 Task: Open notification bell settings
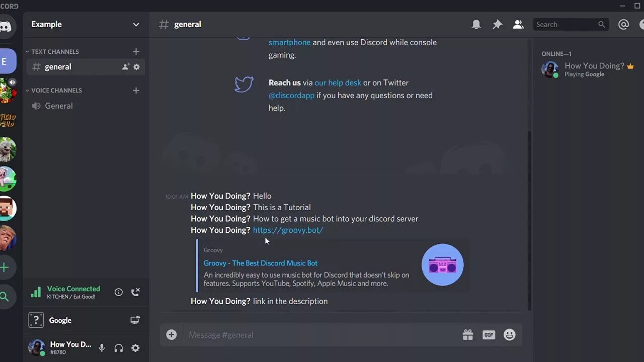(476, 24)
